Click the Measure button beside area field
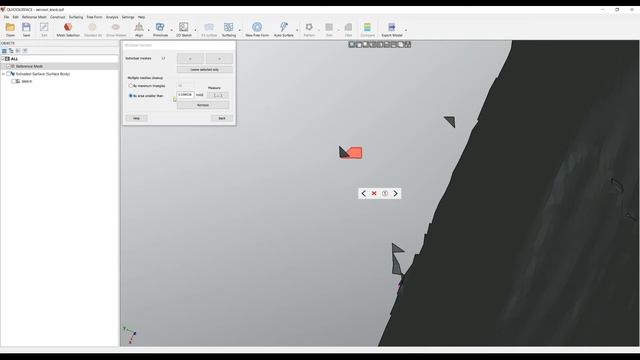 (x=218, y=96)
